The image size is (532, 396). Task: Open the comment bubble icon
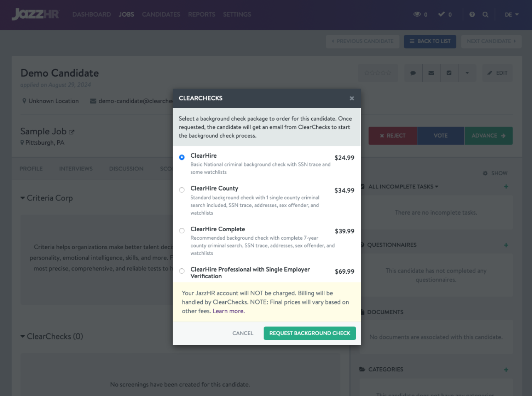pos(413,73)
